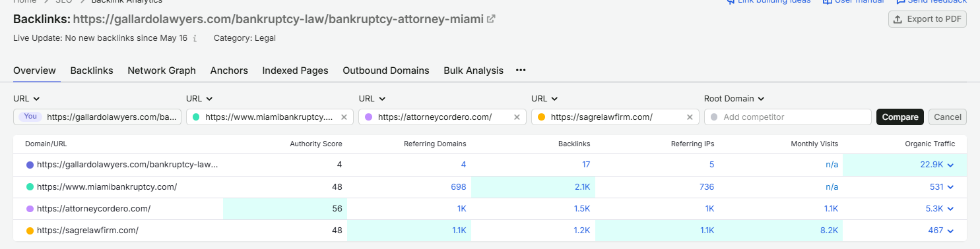Click the https://attorneycordero.com/ table row URL

(94, 209)
